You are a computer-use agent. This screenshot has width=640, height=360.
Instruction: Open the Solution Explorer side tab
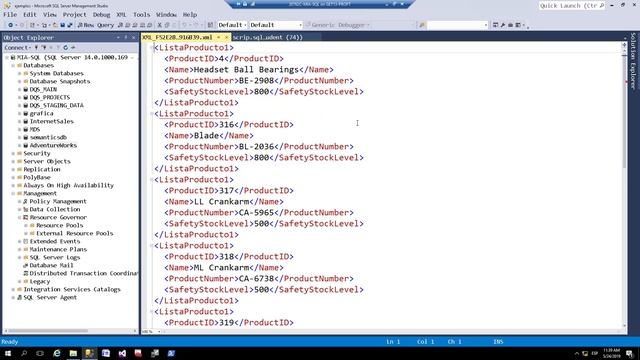click(x=633, y=61)
